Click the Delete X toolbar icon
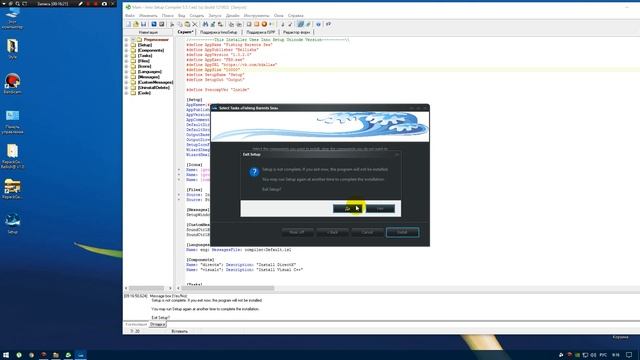 point(195,24)
